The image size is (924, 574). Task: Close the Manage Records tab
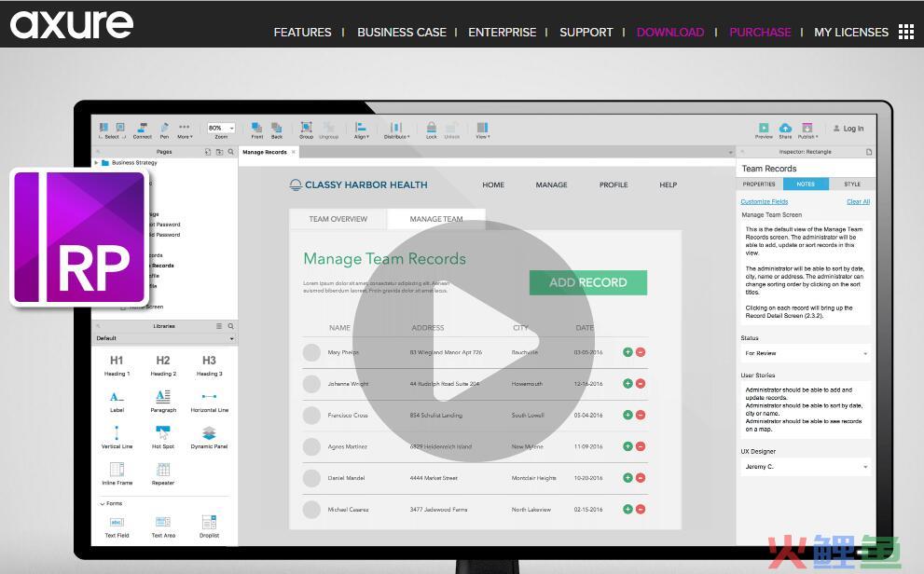(294, 152)
